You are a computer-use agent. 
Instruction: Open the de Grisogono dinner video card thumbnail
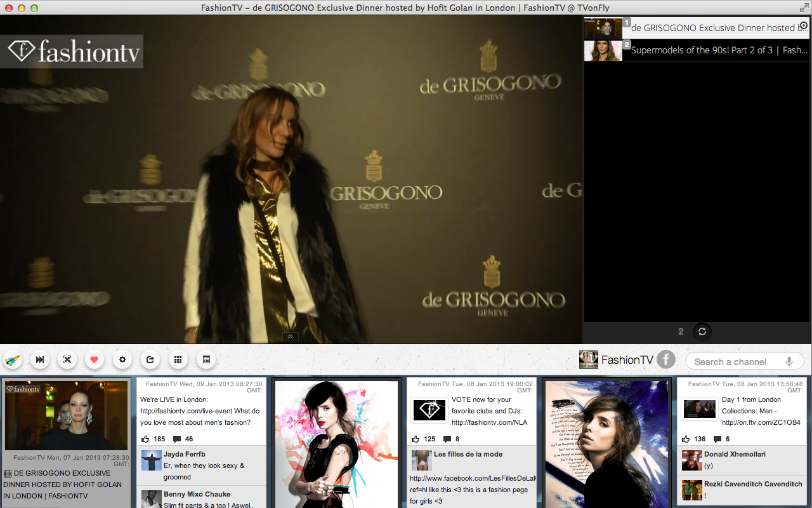click(x=66, y=415)
